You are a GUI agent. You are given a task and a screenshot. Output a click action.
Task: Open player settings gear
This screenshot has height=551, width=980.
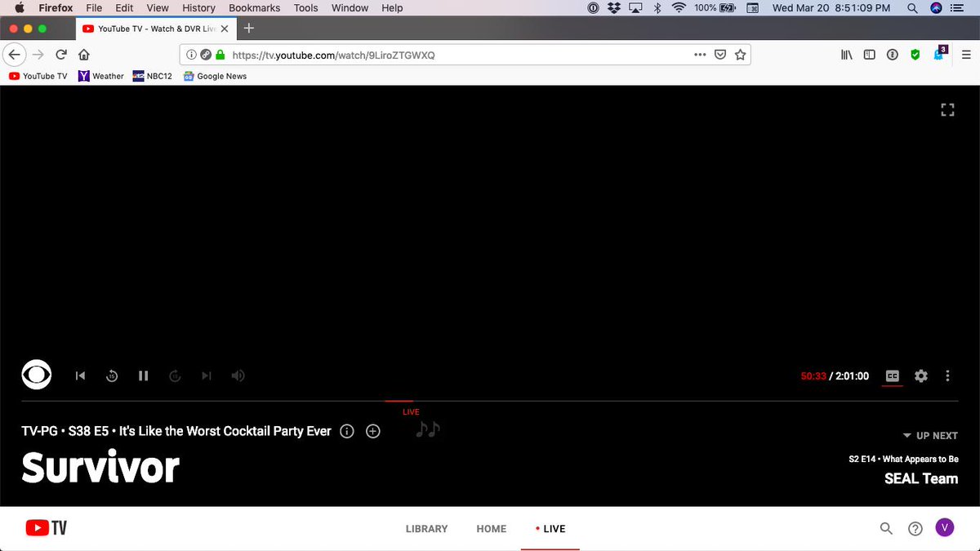pyautogui.click(x=921, y=375)
